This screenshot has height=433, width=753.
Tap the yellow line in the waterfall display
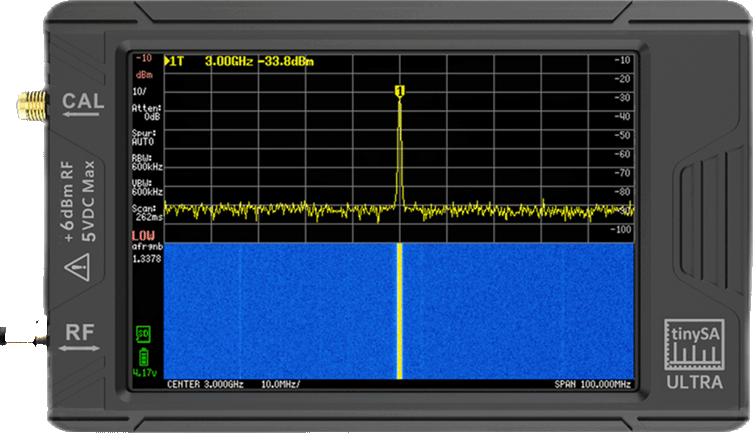pyautogui.click(x=400, y=311)
